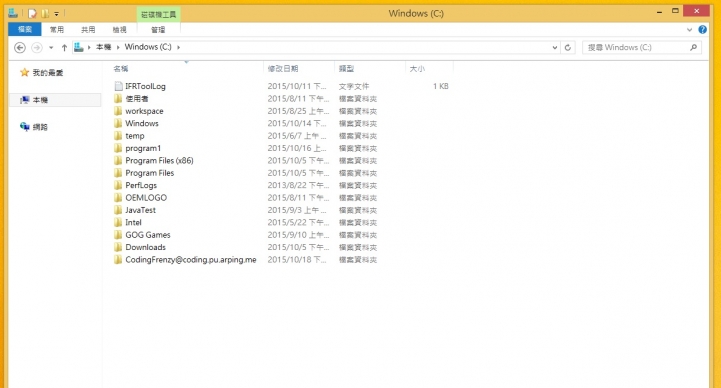
Task: Click the 1 KB size of IFRToolLog
Action: tap(441, 86)
